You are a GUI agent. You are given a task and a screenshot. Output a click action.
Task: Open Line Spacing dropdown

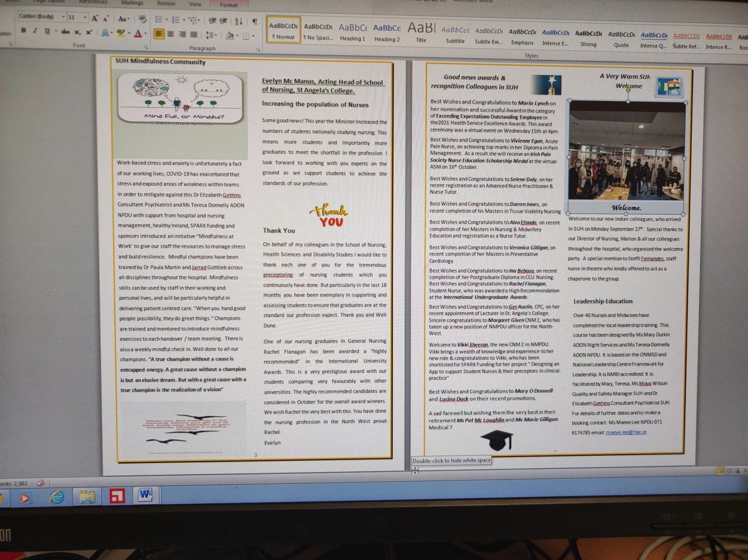click(212, 35)
